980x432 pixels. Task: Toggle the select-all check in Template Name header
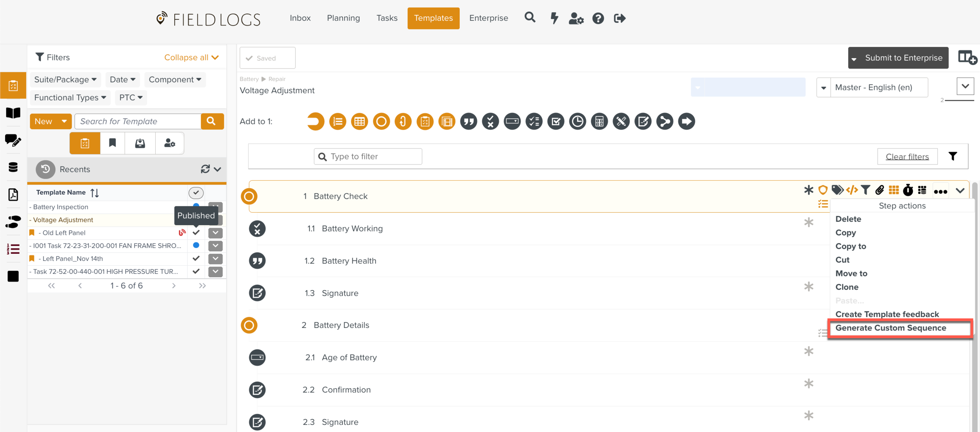tap(196, 192)
